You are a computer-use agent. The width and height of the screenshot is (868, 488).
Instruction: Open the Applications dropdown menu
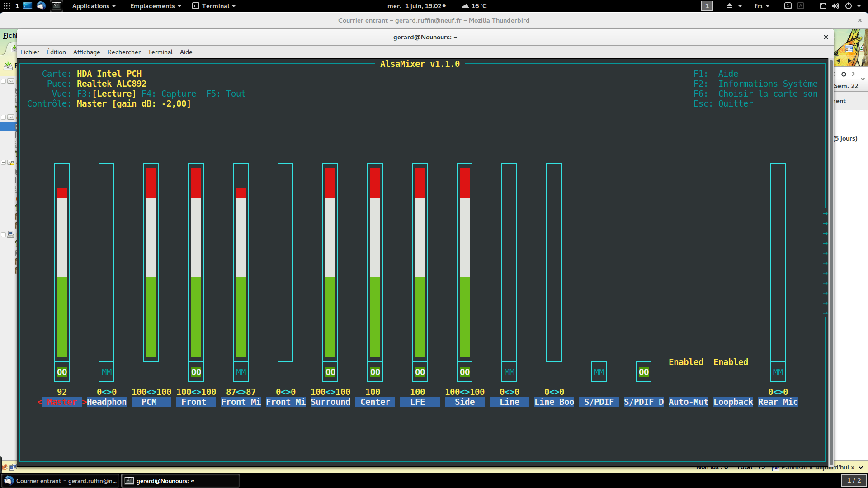pyautogui.click(x=94, y=6)
